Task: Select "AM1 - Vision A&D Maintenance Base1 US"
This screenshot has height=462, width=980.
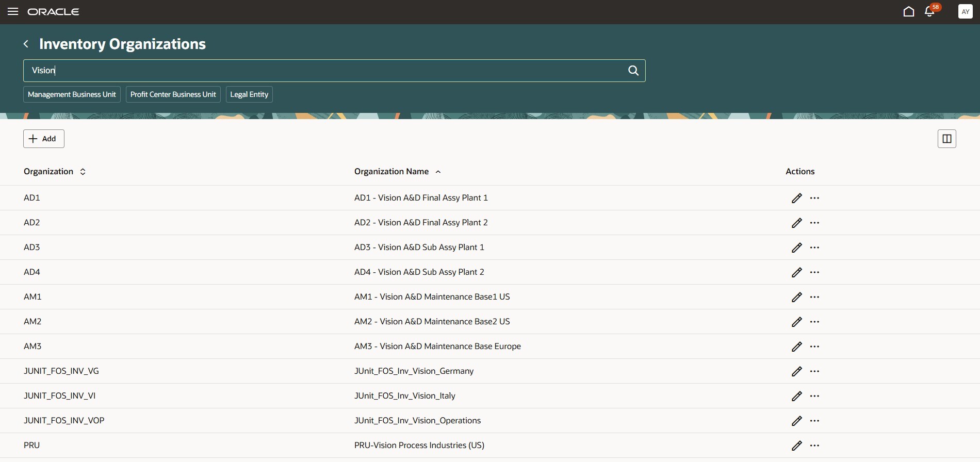Action: tap(432, 296)
